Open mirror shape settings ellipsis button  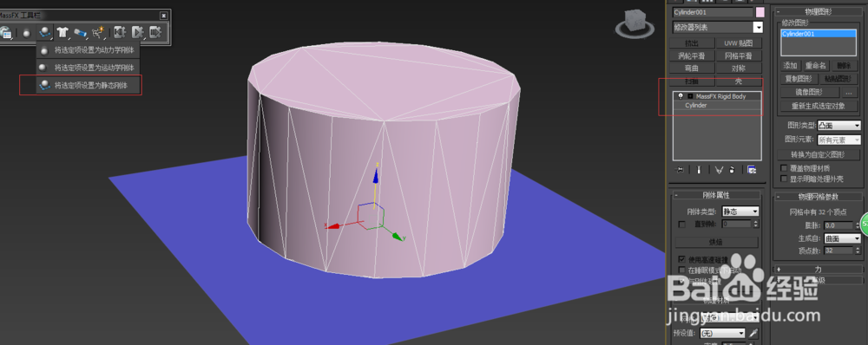849,93
